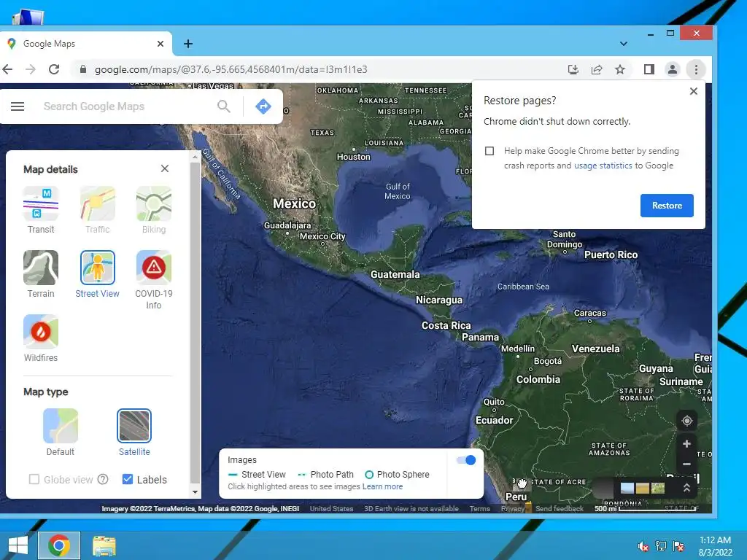Click the Privacy link
The image size is (747, 560).
point(513,508)
